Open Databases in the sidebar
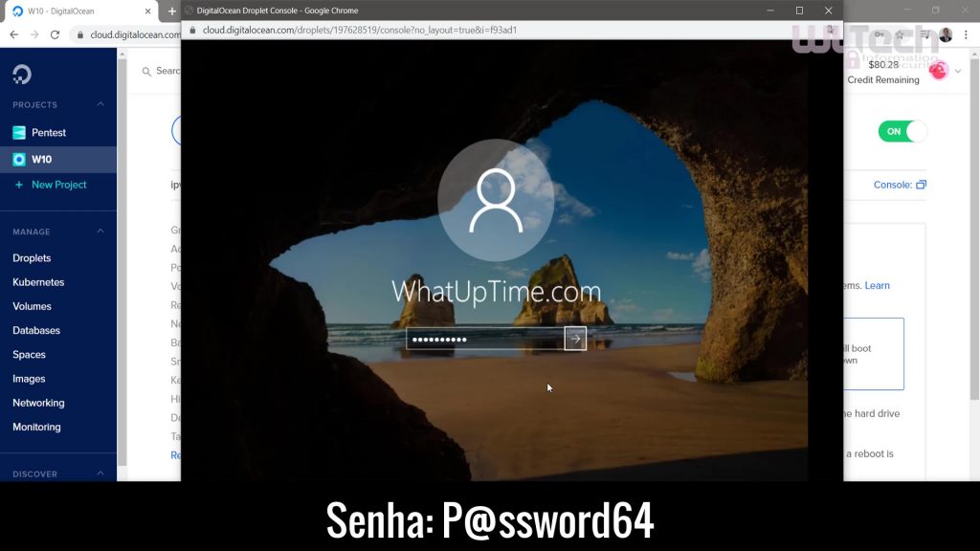 36,330
